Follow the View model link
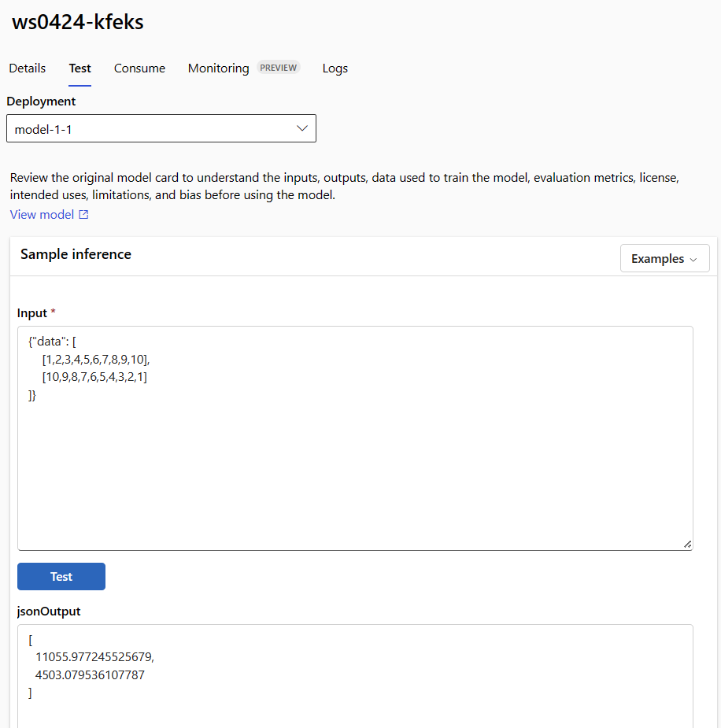This screenshot has height=728, width=721. coord(42,215)
